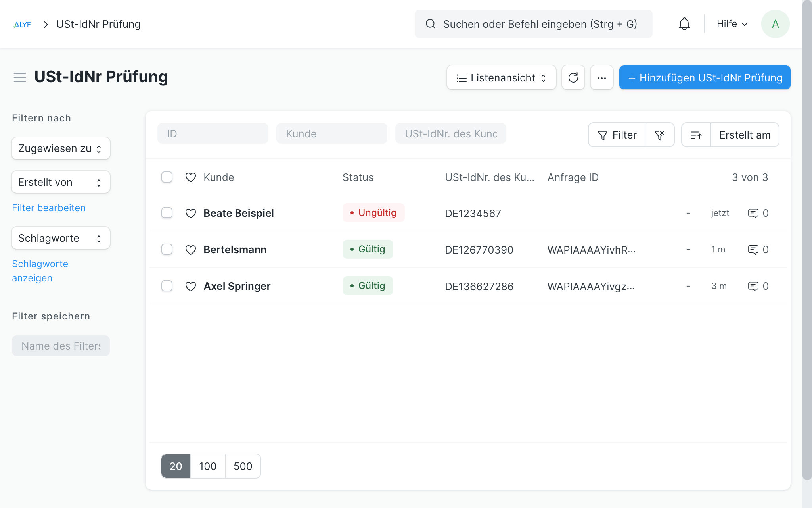The height and width of the screenshot is (508, 812).
Task: Toggle sort direction icon
Action: (x=696, y=135)
